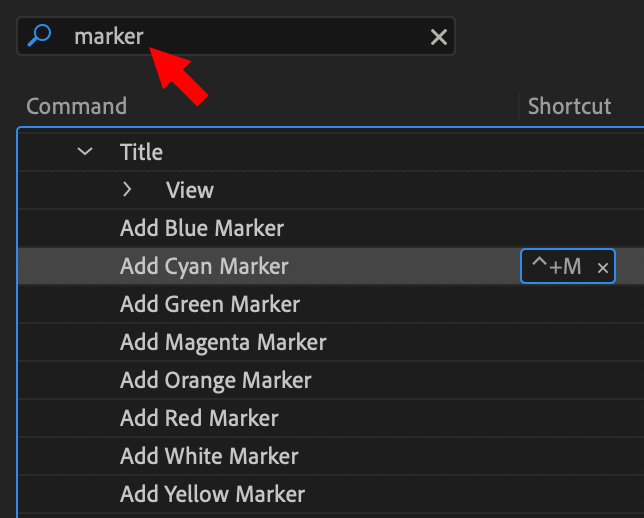
Task: Click inside the marker search field
Action: tap(236, 36)
